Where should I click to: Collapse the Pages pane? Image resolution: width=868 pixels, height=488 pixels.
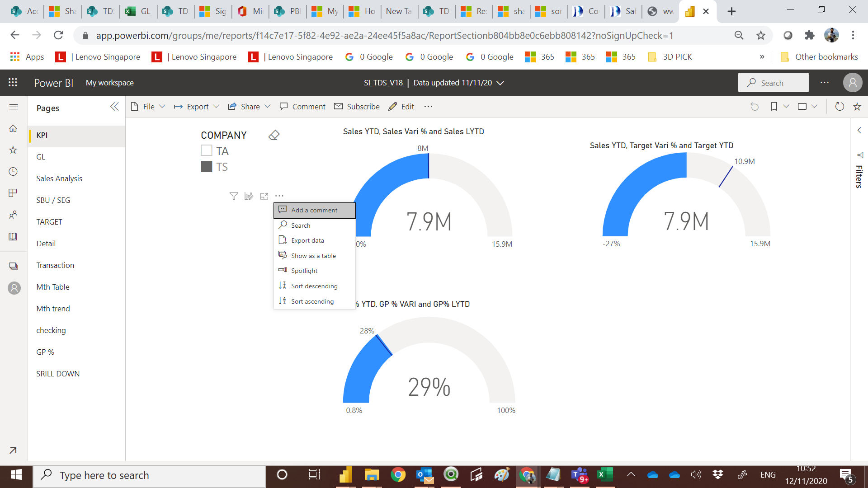[114, 107]
